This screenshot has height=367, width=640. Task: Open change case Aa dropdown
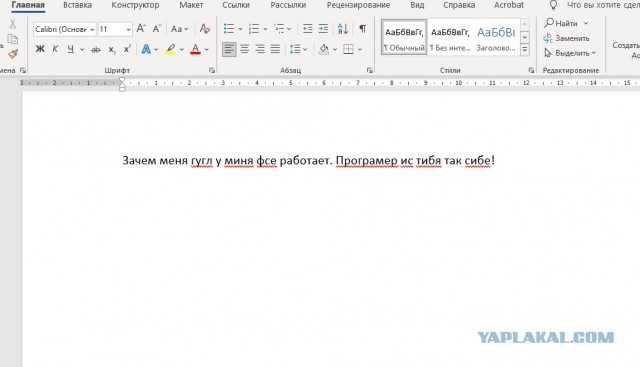pyautogui.click(x=180, y=29)
